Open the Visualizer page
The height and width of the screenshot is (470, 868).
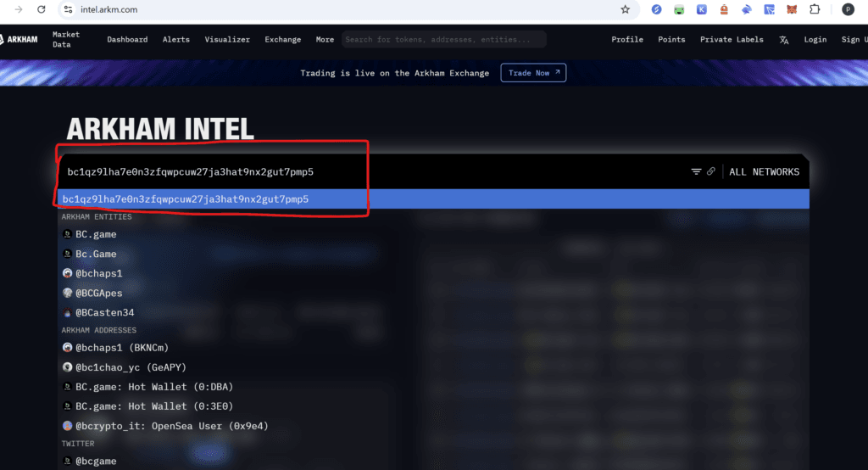pos(227,39)
